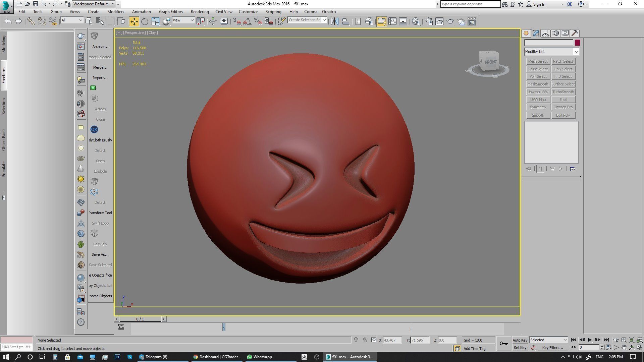The height and width of the screenshot is (362, 644).
Task: Open the key filter Selected dropdown
Action: point(548,340)
